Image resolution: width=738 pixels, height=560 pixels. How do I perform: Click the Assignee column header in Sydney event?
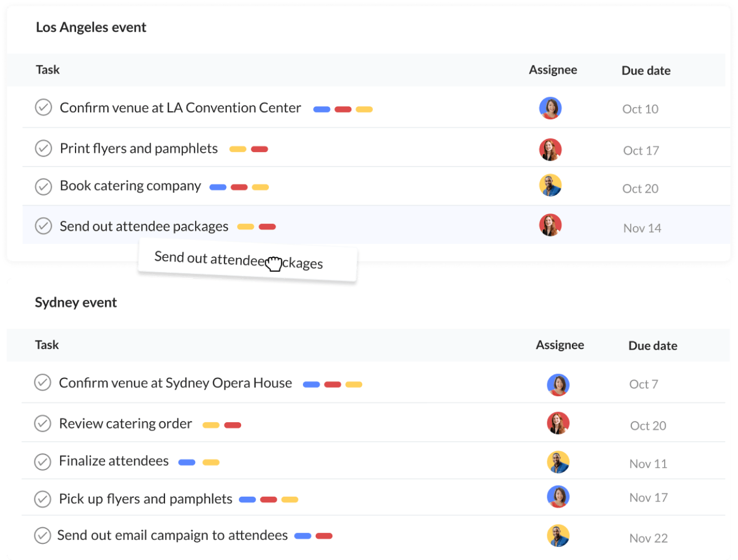560,345
